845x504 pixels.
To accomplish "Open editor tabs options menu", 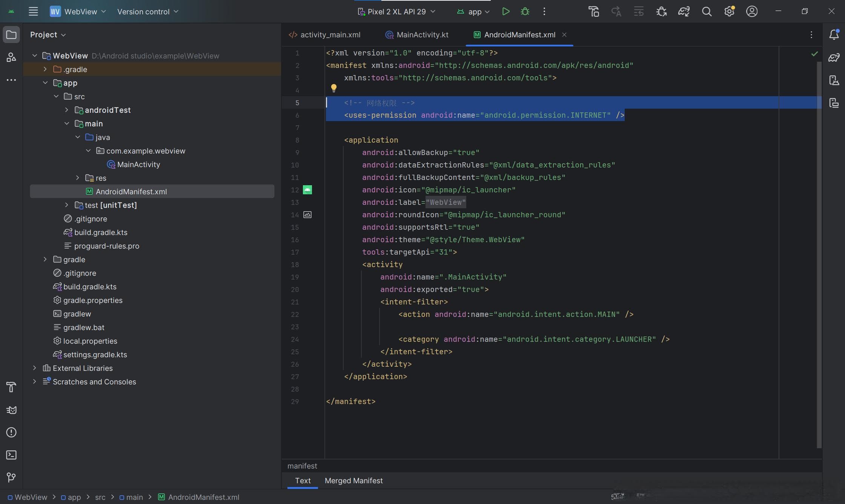I will tap(811, 35).
